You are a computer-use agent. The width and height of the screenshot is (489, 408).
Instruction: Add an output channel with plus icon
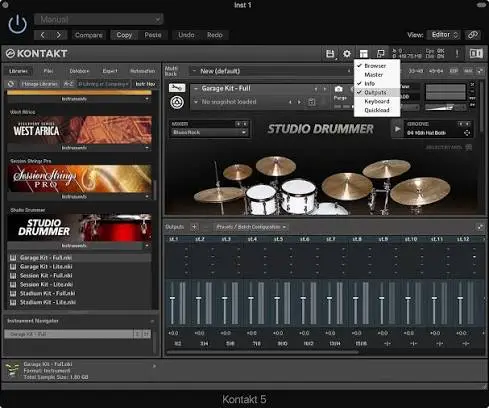(x=194, y=227)
